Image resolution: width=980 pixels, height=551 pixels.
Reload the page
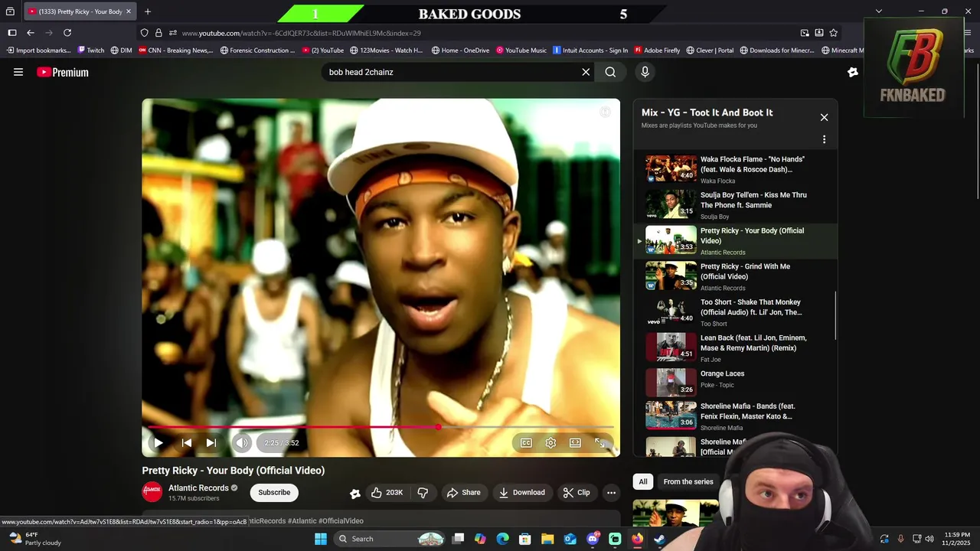pos(67,33)
